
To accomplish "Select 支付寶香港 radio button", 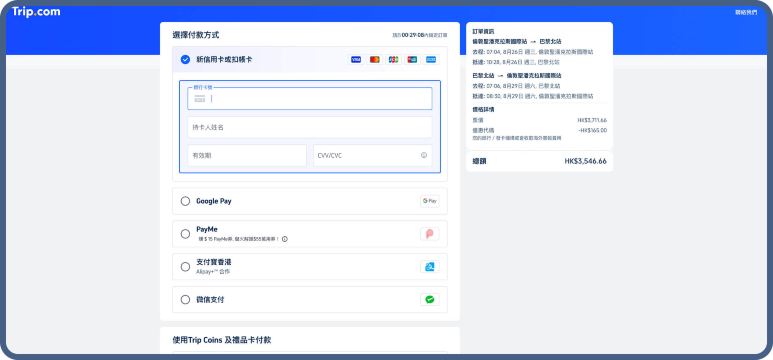I will 185,267.
